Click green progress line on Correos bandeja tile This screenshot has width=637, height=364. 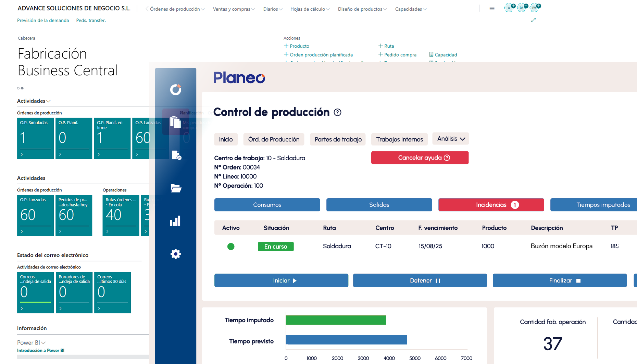35,302
